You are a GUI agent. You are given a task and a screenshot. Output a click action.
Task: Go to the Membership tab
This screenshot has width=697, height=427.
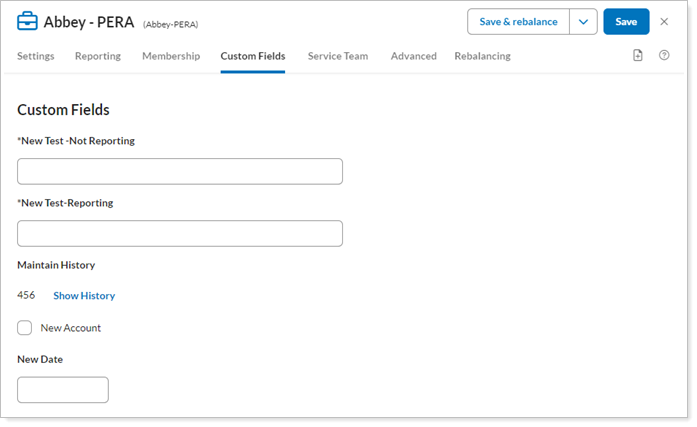(171, 56)
